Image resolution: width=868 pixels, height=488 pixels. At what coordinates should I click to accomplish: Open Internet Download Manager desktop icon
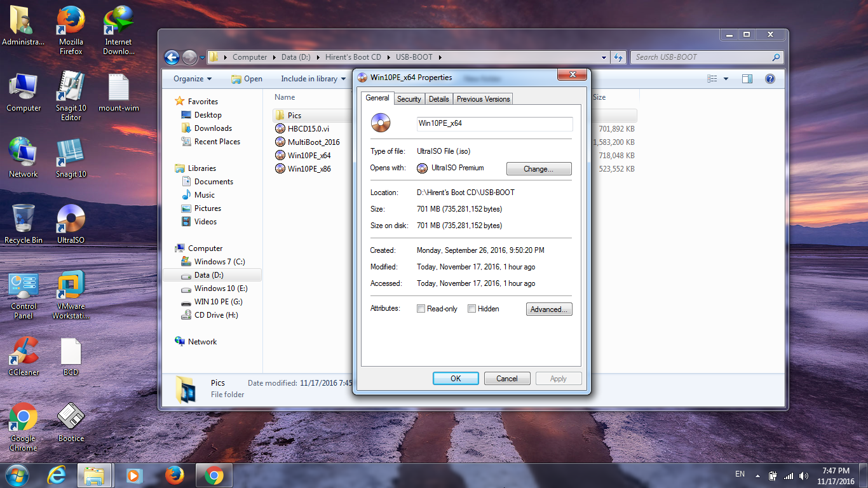[118, 30]
